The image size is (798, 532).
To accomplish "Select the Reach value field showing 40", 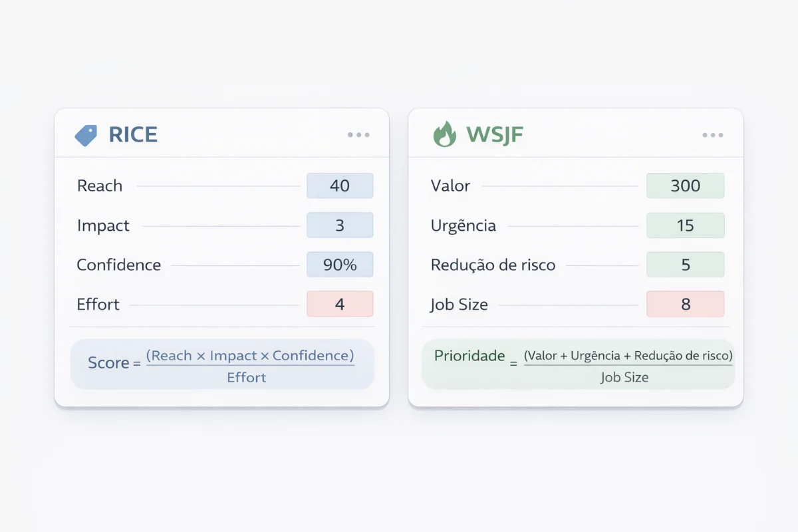I will click(x=340, y=186).
